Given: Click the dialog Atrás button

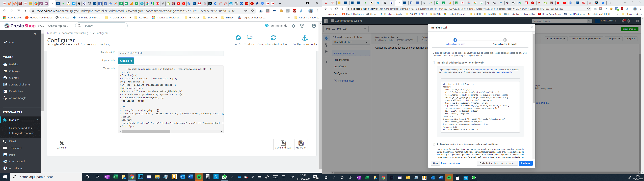Looking at the screenshot, I should pos(435,163).
